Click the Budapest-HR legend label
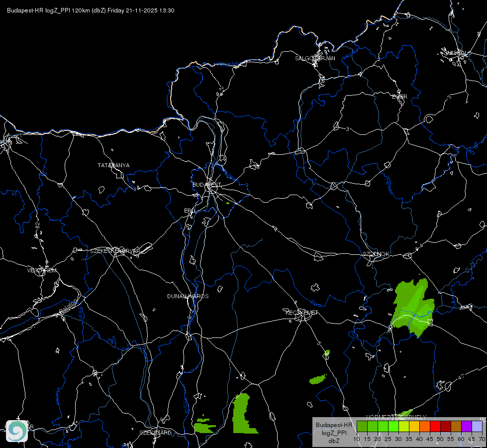This screenshot has width=487, height=448. click(334, 425)
